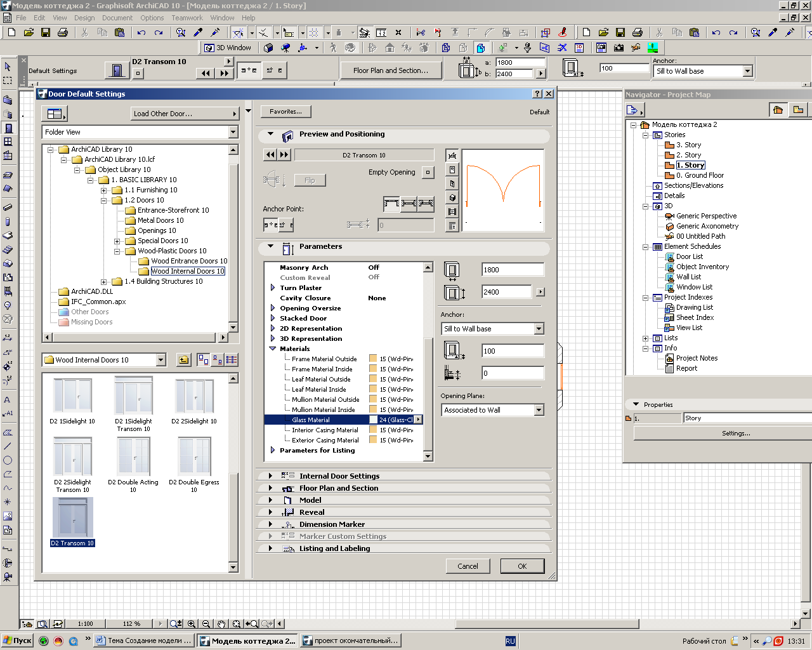Click the Leaf Material Inside swatch
The width and height of the screenshot is (812, 650).
point(373,389)
